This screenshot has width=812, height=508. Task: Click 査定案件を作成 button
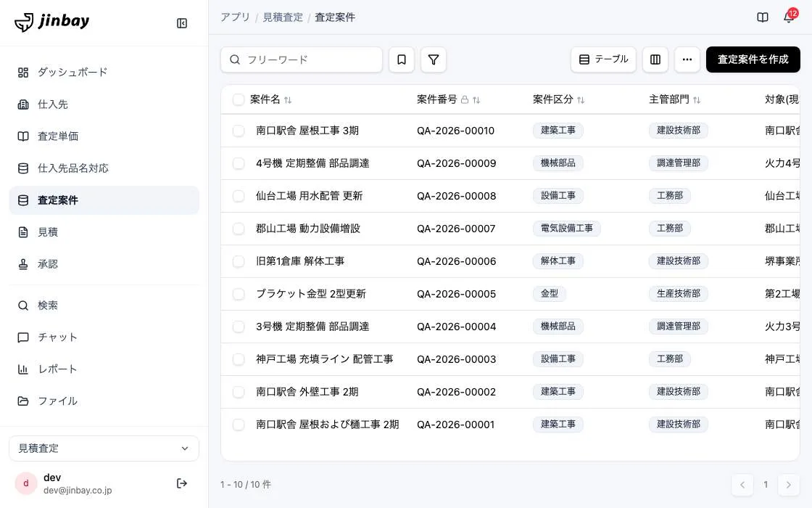[753, 60]
